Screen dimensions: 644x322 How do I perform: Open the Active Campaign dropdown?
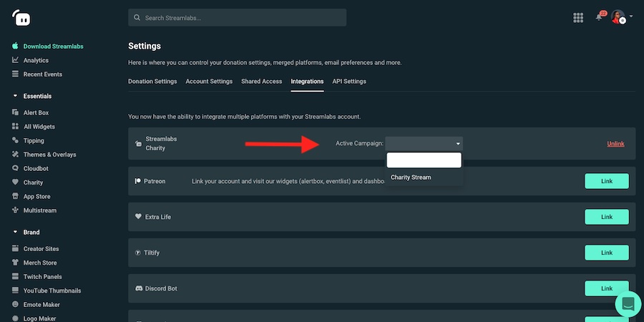pyautogui.click(x=424, y=143)
